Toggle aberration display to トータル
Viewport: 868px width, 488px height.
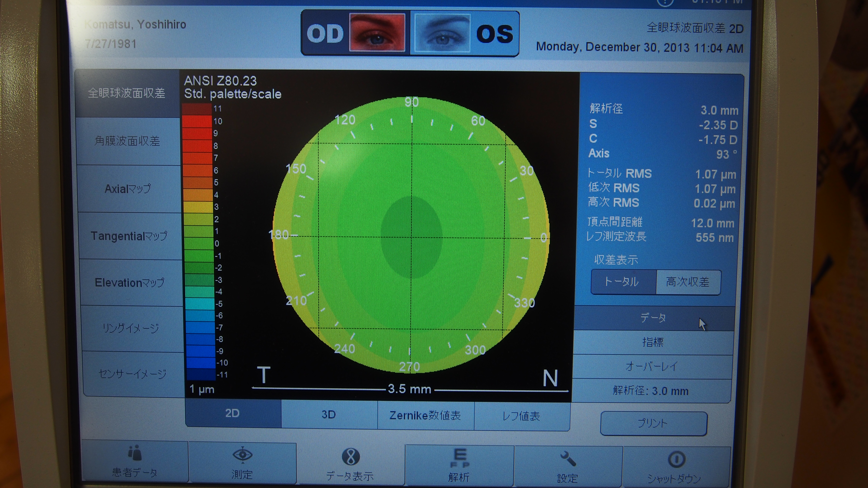[623, 281]
